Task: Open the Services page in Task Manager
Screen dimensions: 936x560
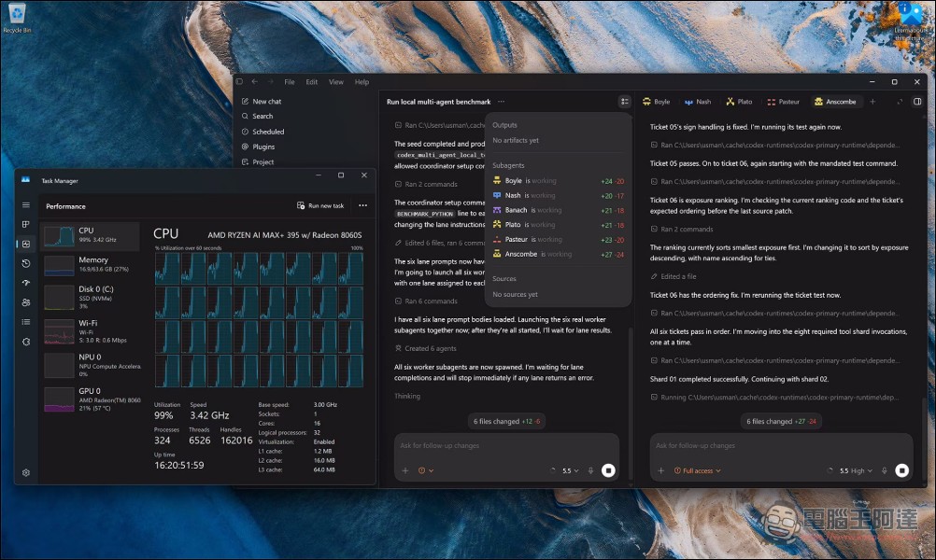Action: point(25,342)
